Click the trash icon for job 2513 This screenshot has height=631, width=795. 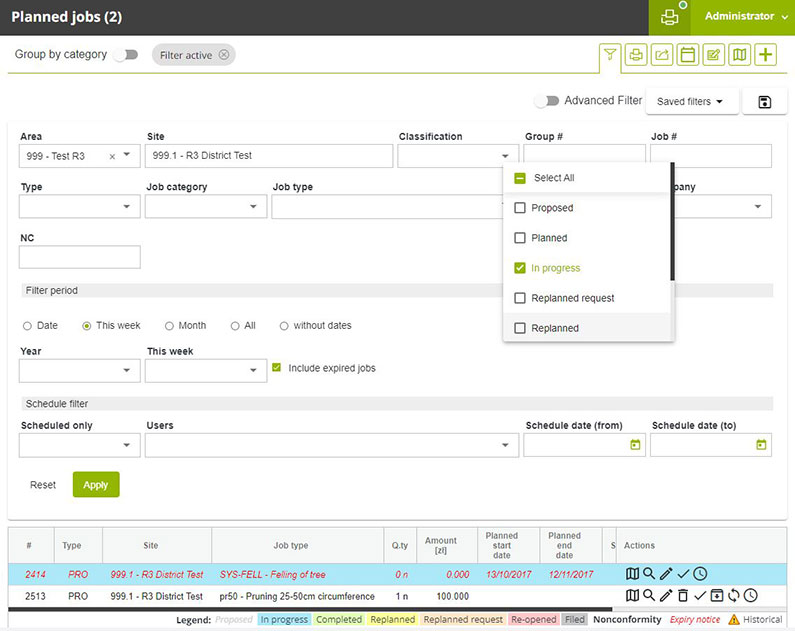point(682,596)
